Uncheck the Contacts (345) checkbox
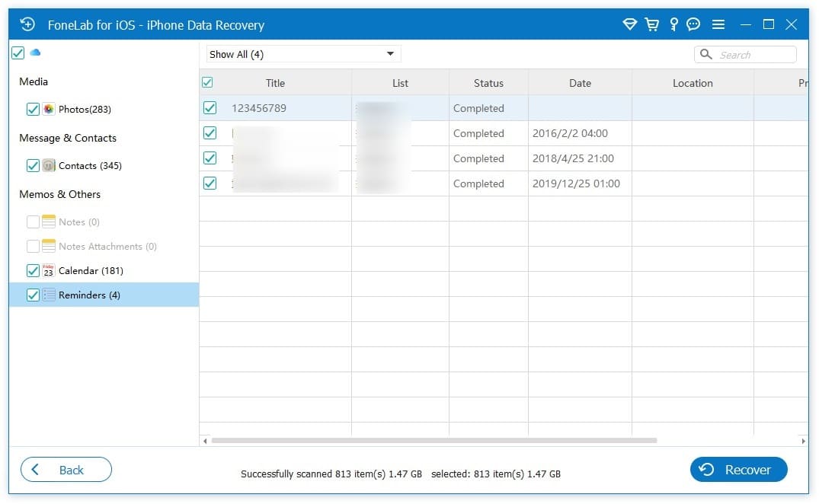This screenshot has width=819, height=504. coord(33,165)
